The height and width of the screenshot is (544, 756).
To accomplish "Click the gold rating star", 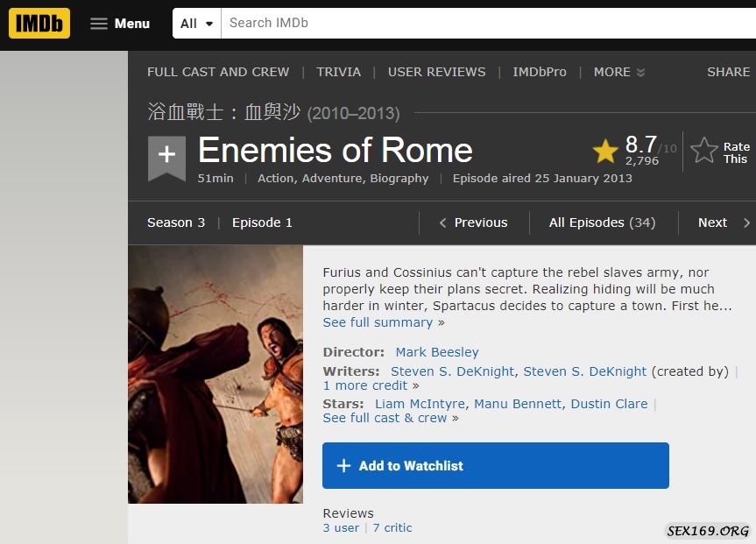I will tap(605, 152).
